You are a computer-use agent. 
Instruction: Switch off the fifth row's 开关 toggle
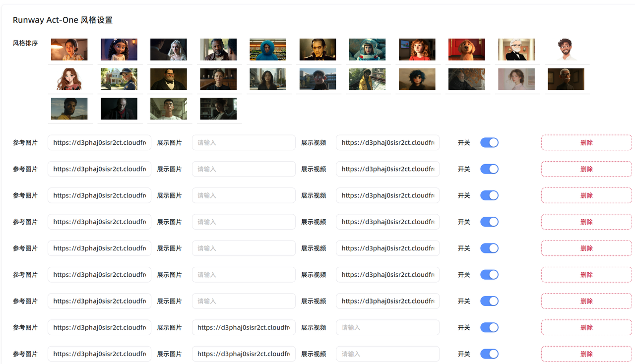click(x=489, y=248)
